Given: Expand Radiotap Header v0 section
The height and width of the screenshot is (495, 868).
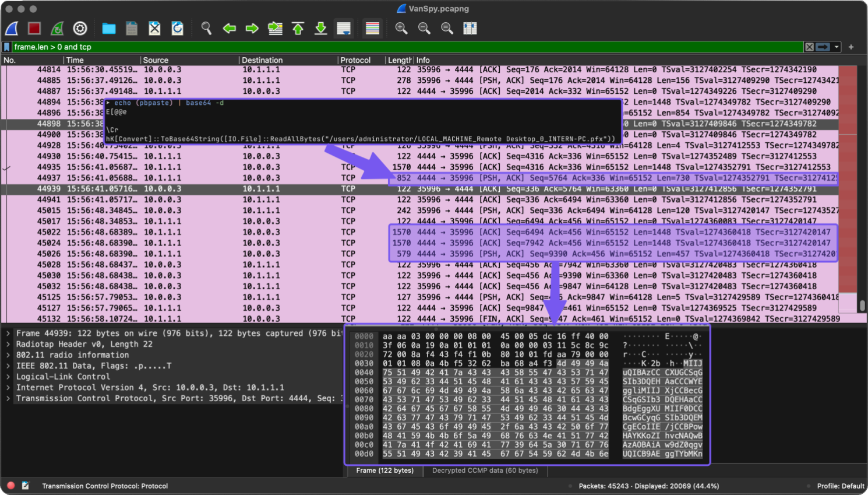Looking at the screenshot, I should click(x=8, y=344).
